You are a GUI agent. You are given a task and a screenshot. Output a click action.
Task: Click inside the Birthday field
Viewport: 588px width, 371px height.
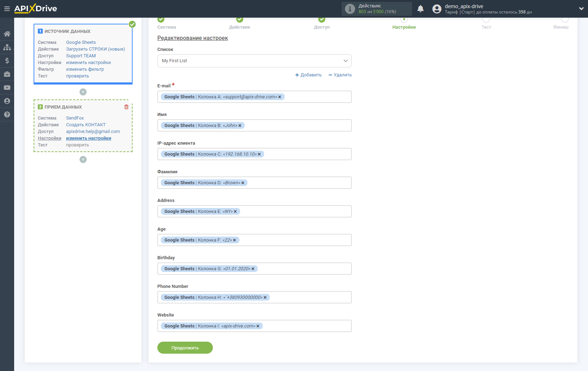pyautogui.click(x=255, y=269)
